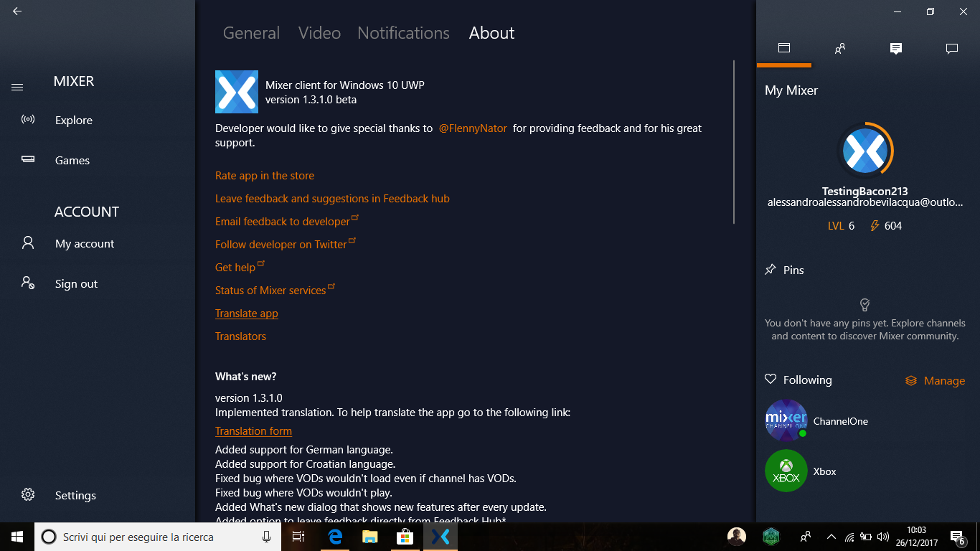
Task: Open the ChannelOne channel thumbnail
Action: [786, 420]
